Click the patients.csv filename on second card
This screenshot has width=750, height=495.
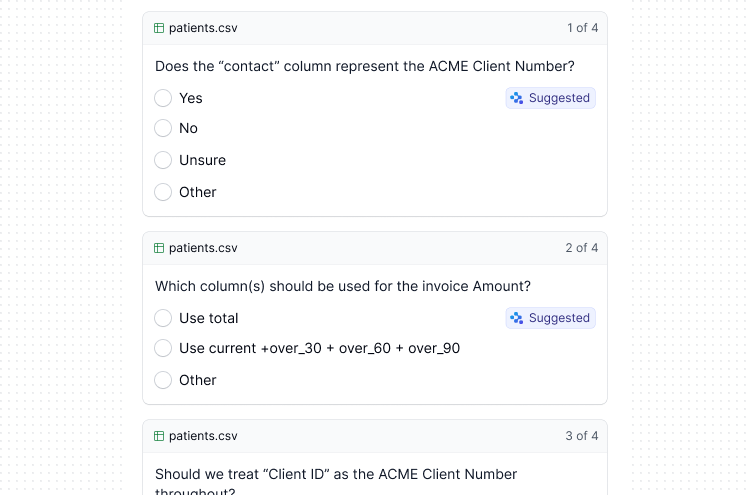[203, 248]
